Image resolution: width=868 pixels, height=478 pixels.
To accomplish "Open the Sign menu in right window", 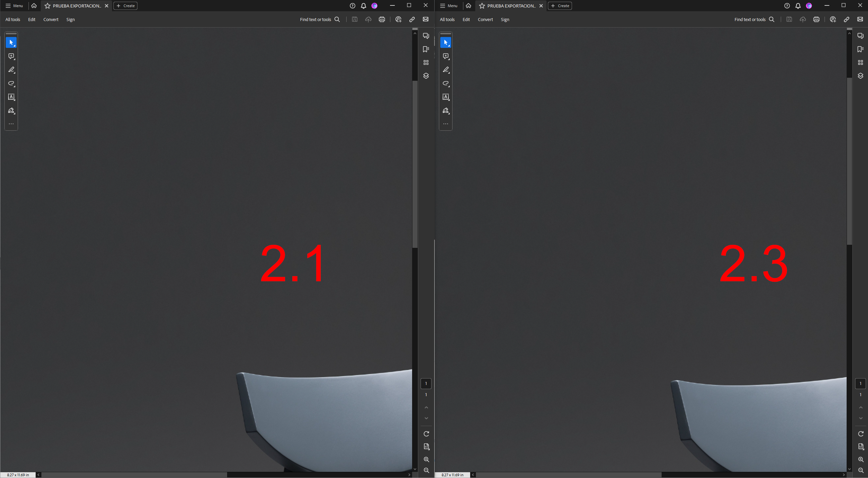I will pyautogui.click(x=505, y=19).
